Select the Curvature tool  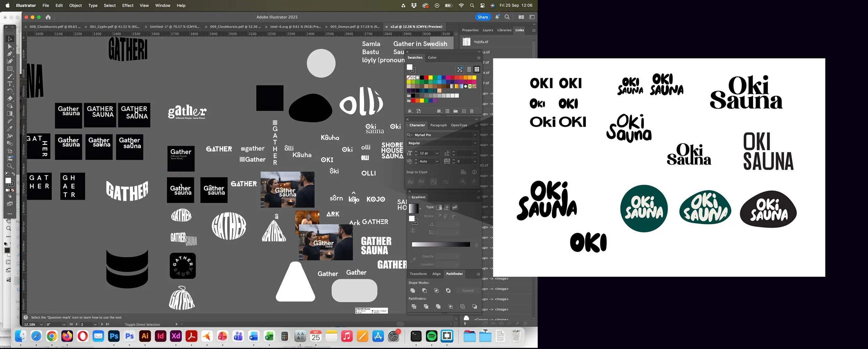pyautogui.click(x=10, y=61)
